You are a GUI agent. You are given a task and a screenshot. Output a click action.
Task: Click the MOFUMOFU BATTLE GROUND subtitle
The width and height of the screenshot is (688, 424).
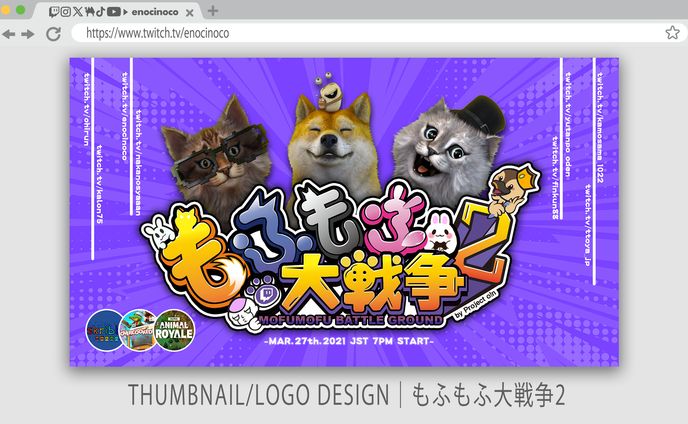351,320
